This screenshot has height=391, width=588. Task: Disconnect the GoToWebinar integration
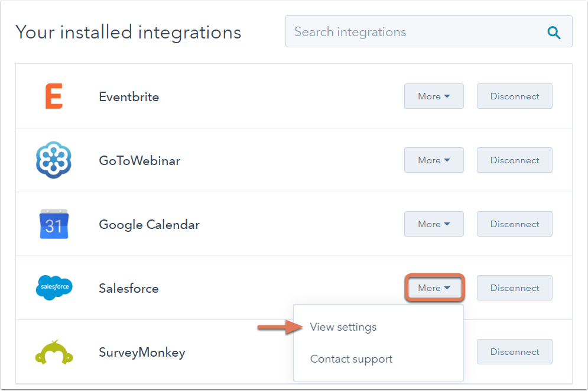click(515, 160)
